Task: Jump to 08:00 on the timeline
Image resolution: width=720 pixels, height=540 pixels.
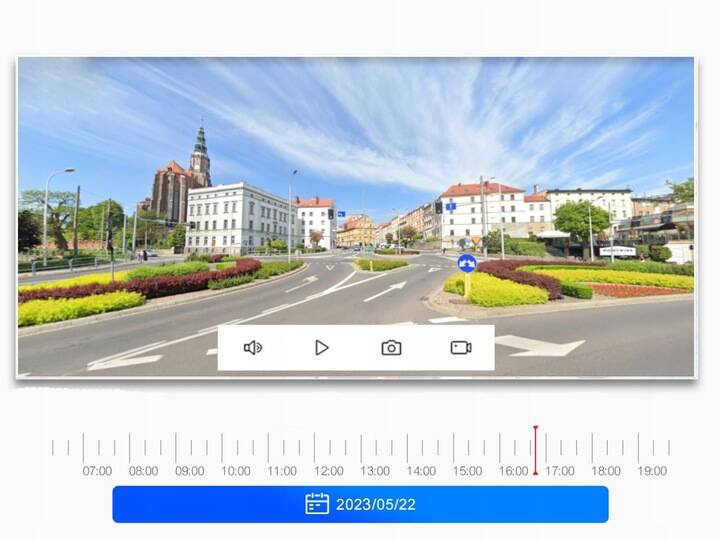Action: (x=143, y=471)
